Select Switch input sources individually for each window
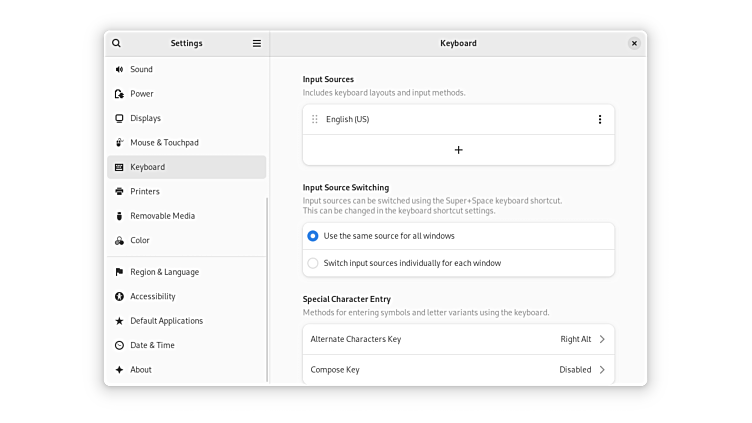 (x=313, y=263)
